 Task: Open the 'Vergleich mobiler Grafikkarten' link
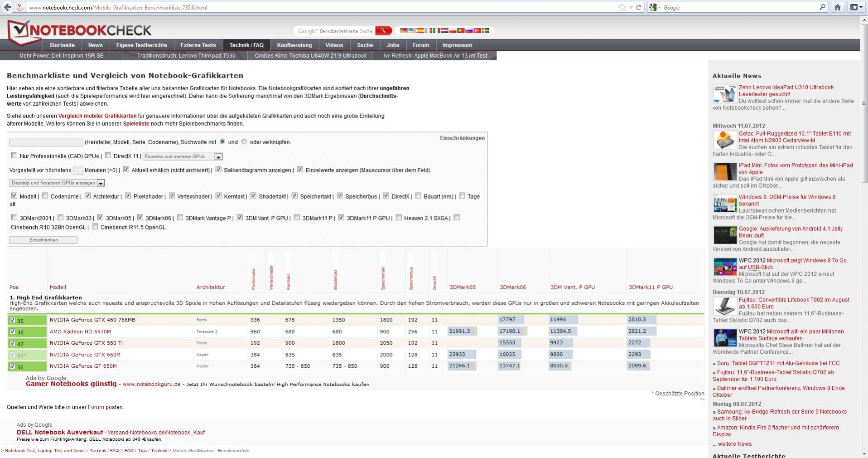coord(97,116)
